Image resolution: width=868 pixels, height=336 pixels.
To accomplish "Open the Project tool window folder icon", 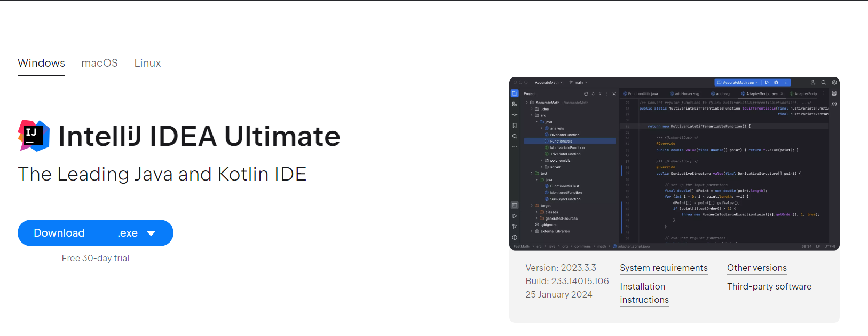I will coord(515,93).
